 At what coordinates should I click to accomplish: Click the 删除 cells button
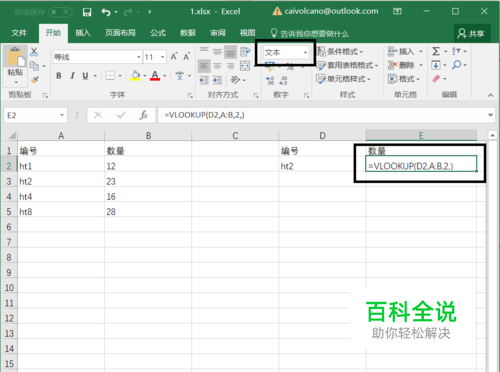401,65
